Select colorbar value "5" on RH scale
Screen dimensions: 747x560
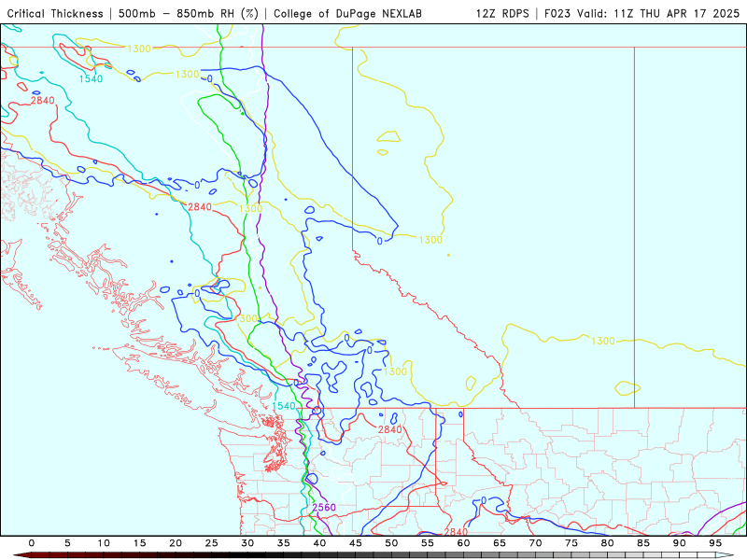pos(67,543)
